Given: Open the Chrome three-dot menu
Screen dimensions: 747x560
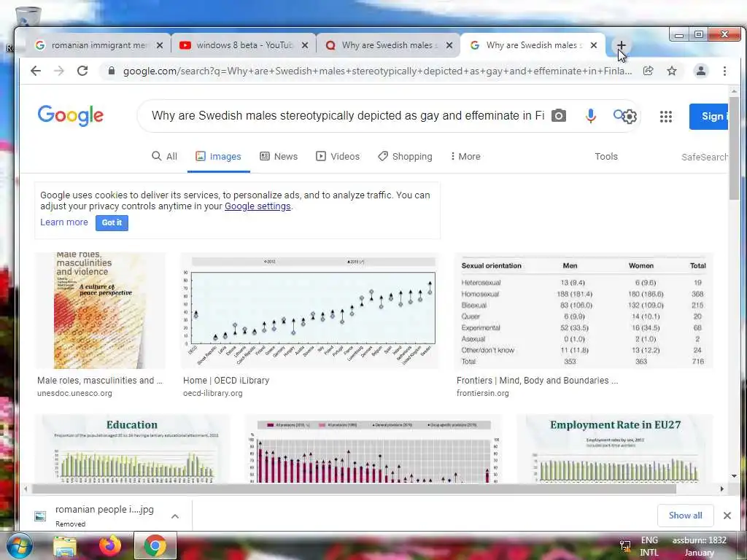Looking at the screenshot, I should pyautogui.click(x=724, y=71).
